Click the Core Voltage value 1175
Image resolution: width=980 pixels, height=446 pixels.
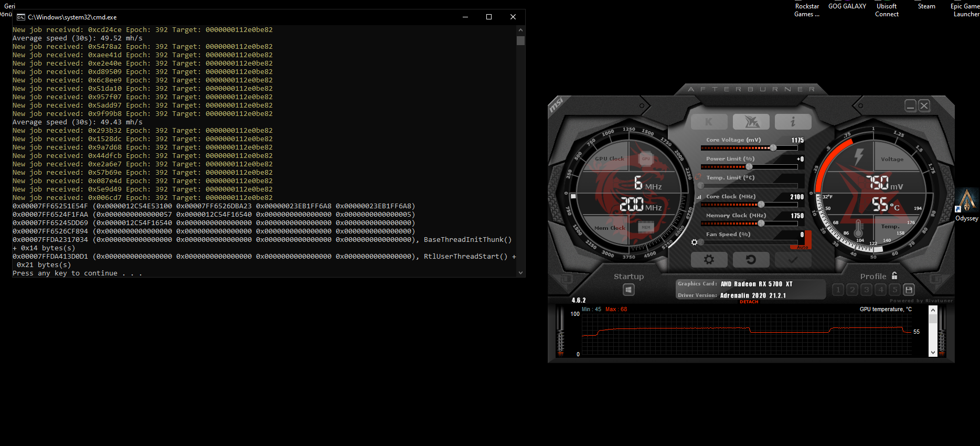coord(797,140)
